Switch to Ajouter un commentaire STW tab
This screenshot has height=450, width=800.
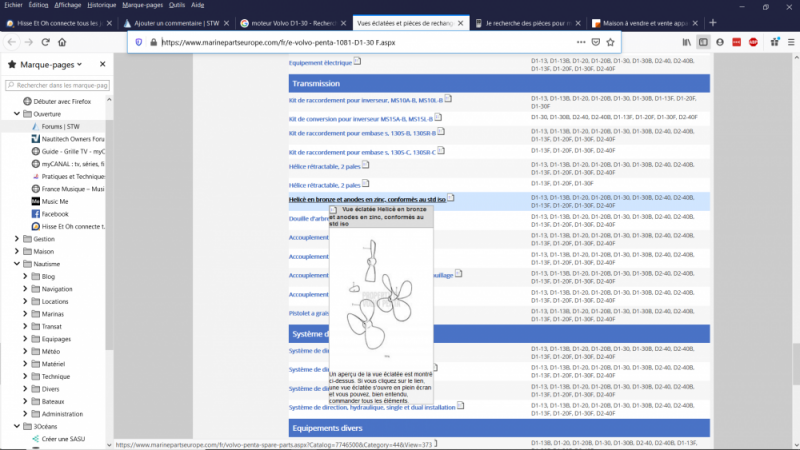click(177, 23)
